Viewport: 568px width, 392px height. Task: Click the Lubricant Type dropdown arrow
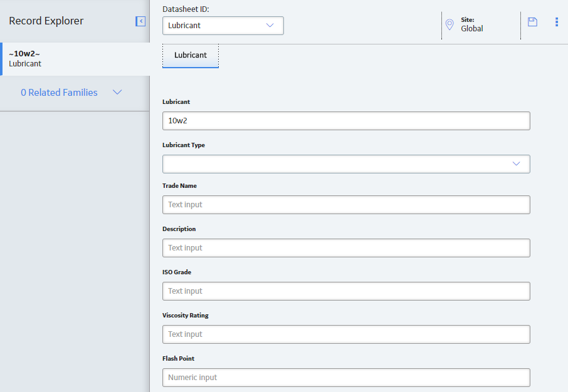pos(516,163)
